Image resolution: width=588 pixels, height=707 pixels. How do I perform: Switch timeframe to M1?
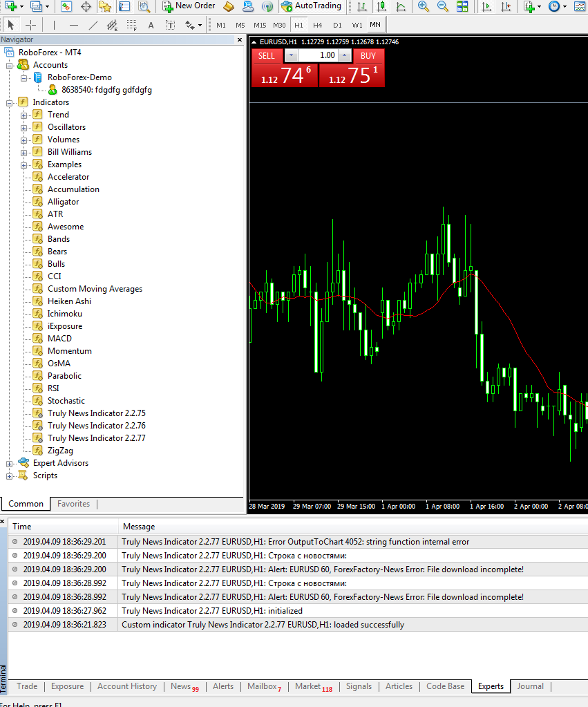(221, 26)
